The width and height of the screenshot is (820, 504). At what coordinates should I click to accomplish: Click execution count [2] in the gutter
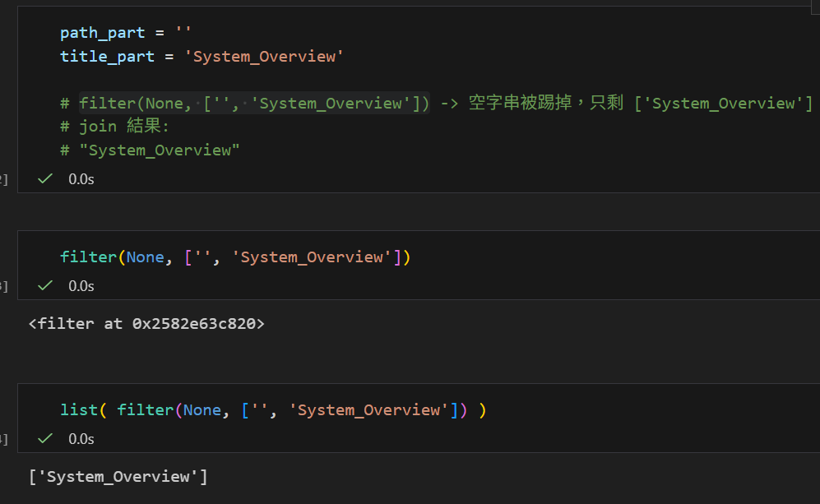click(x=3, y=178)
